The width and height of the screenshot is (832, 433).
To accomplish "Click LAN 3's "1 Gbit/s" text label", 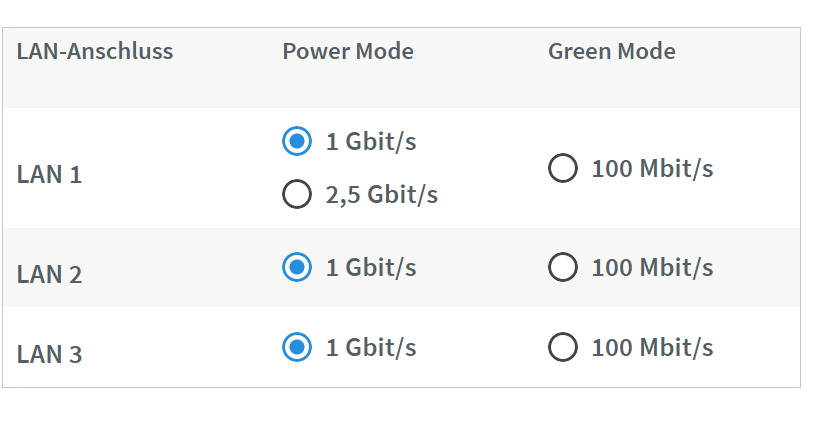I will tap(371, 348).
